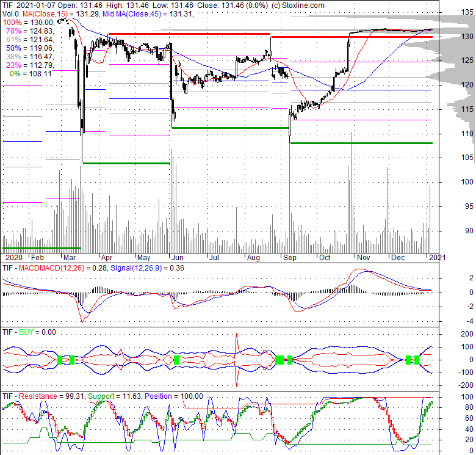Click the 95 price axis value
Image resolution: width=476 pixels, height=455 pixels.
[x=469, y=206]
